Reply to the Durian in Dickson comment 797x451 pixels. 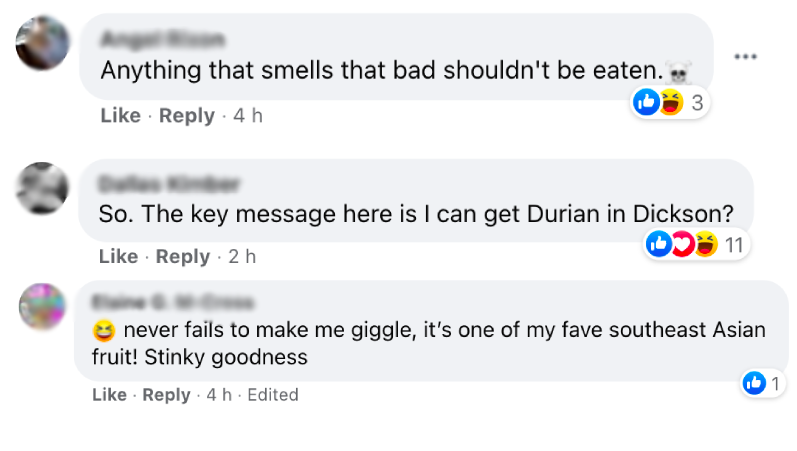tap(183, 257)
